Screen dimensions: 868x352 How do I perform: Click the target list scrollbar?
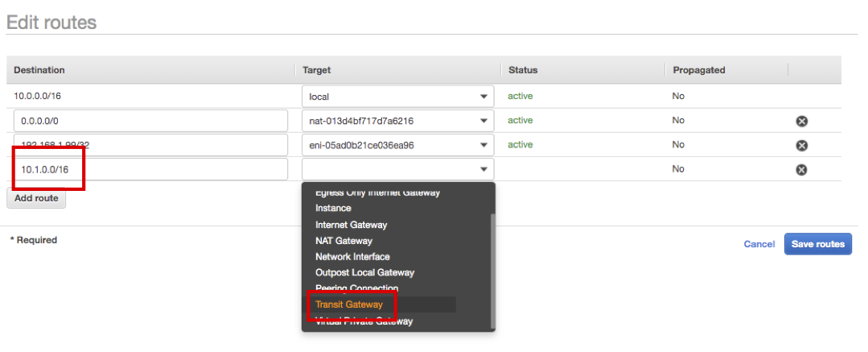point(492,266)
